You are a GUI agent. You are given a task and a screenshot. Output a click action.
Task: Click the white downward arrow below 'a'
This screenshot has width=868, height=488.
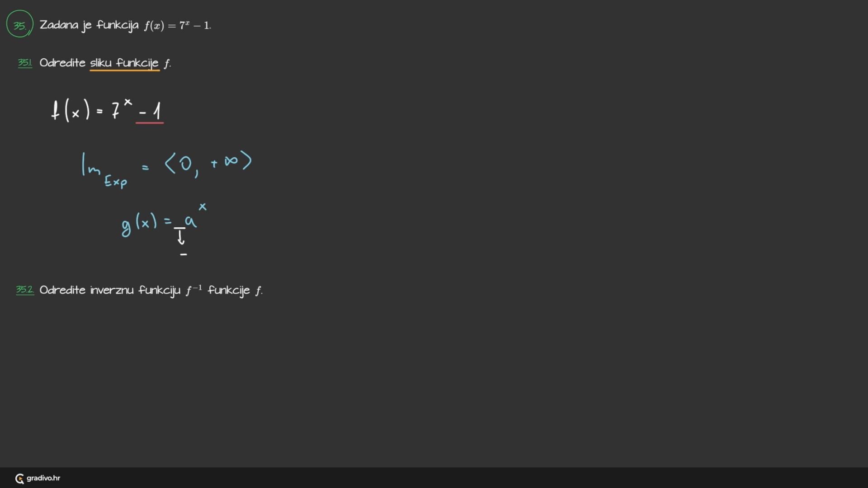[181, 237]
